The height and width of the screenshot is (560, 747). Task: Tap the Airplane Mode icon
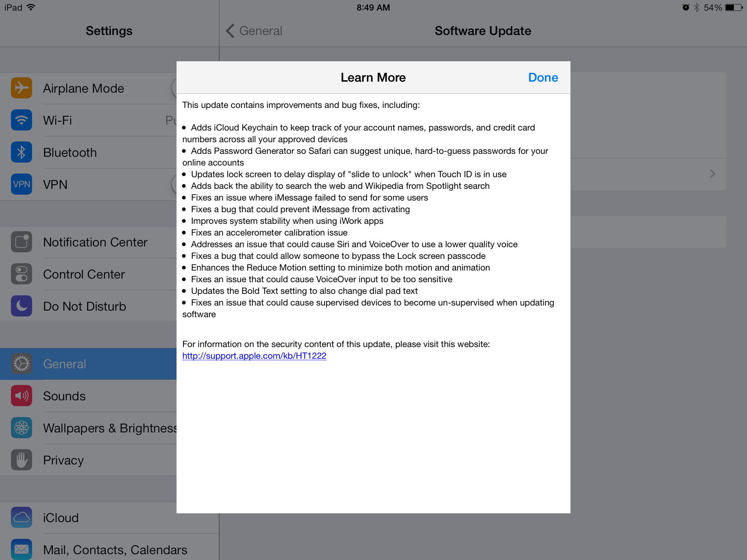pyautogui.click(x=22, y=88)
